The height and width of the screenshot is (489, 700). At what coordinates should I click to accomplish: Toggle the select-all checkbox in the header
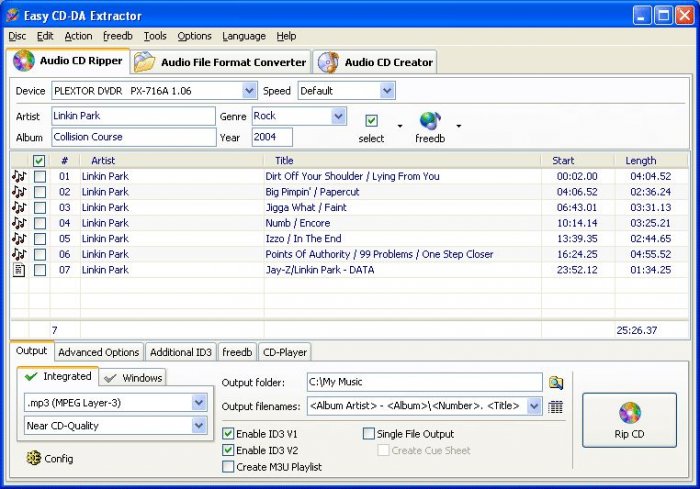tap(39, 161)
